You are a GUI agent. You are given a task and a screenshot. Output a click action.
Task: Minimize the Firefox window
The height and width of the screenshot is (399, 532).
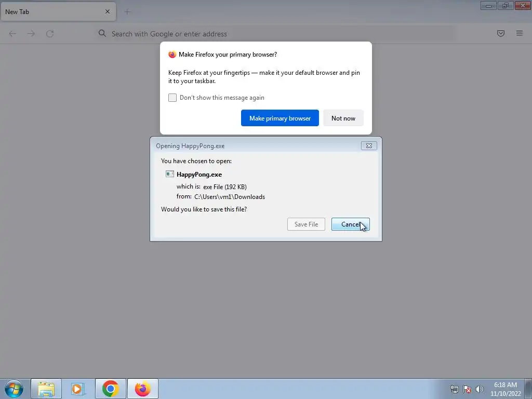pyautogui.click(x=488, y=5)
